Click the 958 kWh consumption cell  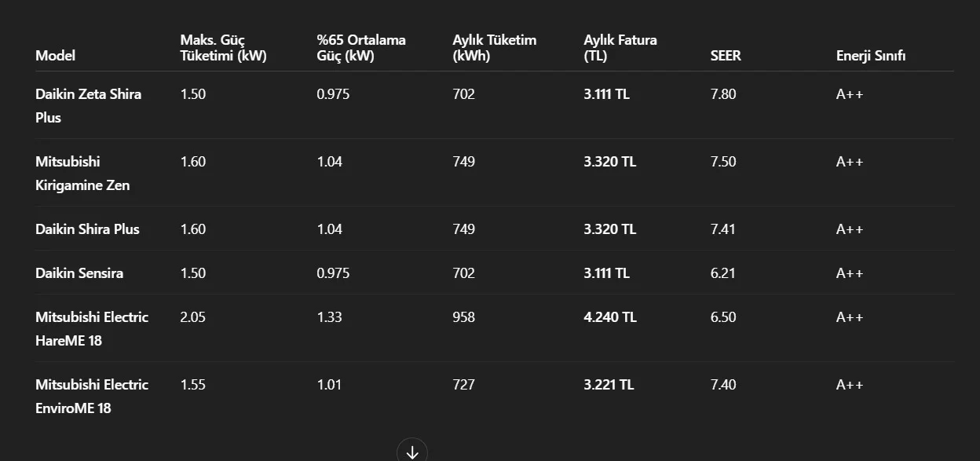click(x=464, y=317)
